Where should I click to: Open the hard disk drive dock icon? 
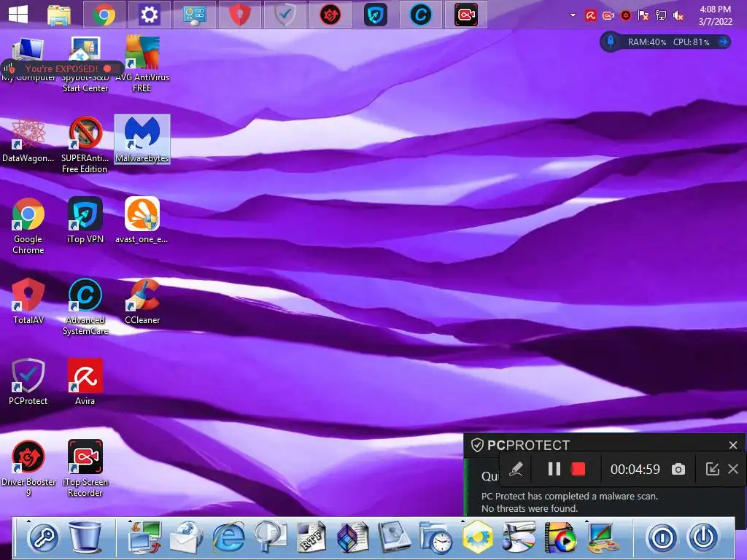pyautogui.click(x=395, y=537)
